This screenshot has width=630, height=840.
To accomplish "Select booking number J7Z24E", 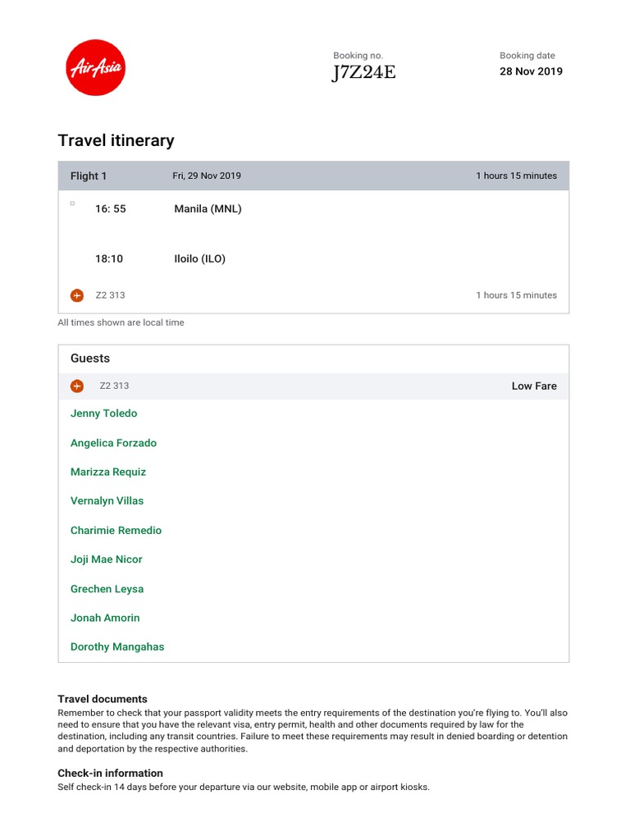I will [363, 72].
